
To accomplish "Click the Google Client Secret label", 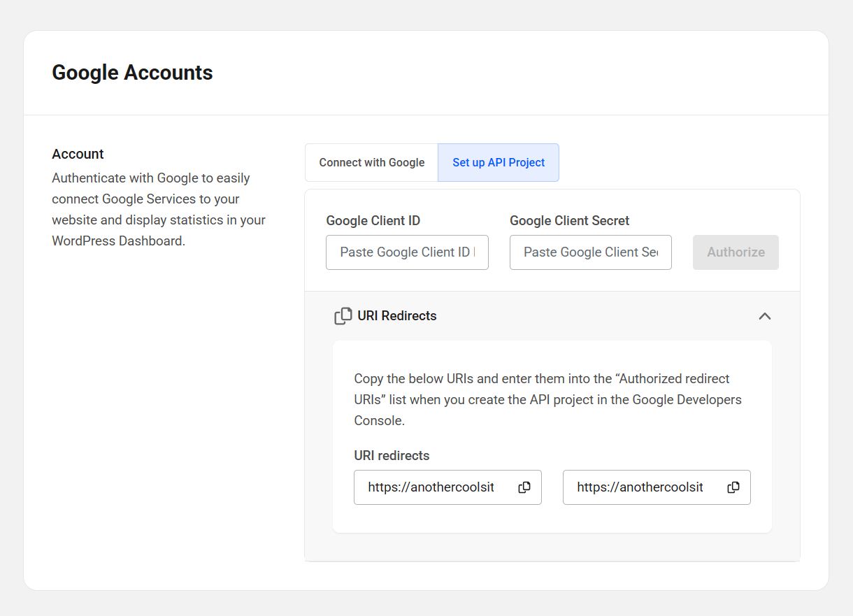I will (x=570, y=221).
